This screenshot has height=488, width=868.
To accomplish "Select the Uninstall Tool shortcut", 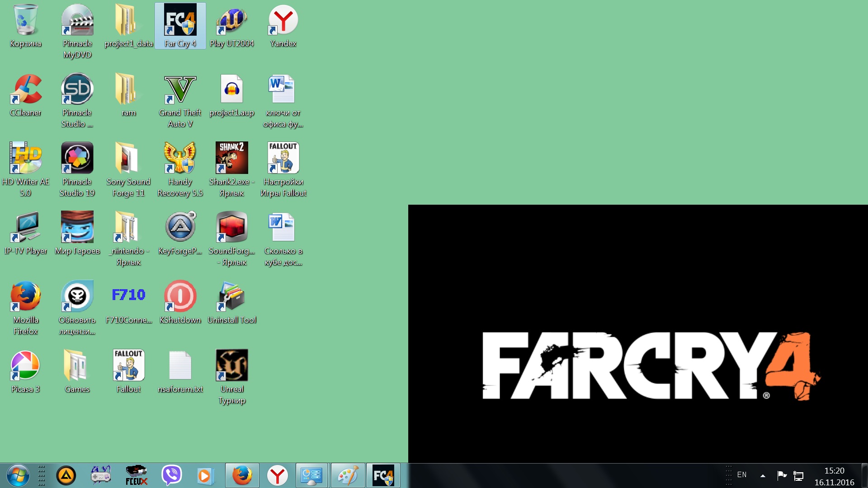I will [x=231, y=296].
